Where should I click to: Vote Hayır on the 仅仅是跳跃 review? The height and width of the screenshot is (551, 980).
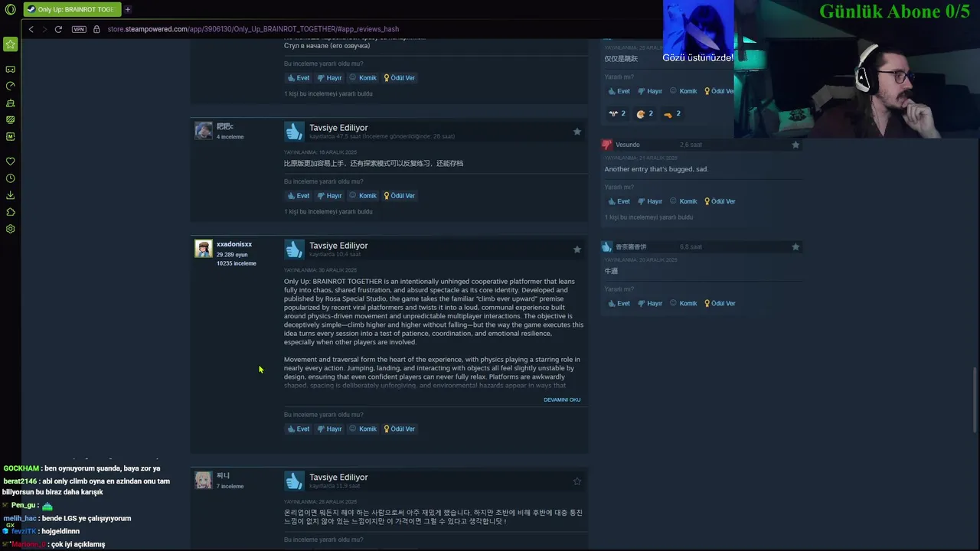pyautogui.click(x=650, y=92)
